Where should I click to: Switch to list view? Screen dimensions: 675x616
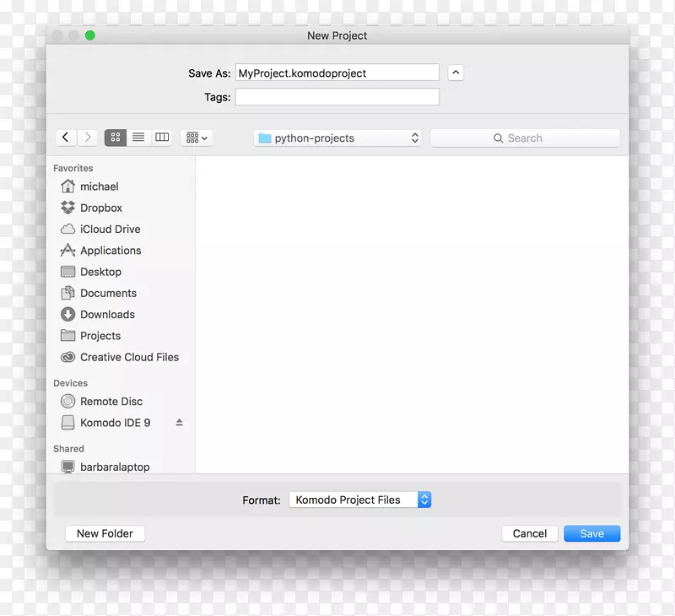pyautogui.click(x=138, y=138)
